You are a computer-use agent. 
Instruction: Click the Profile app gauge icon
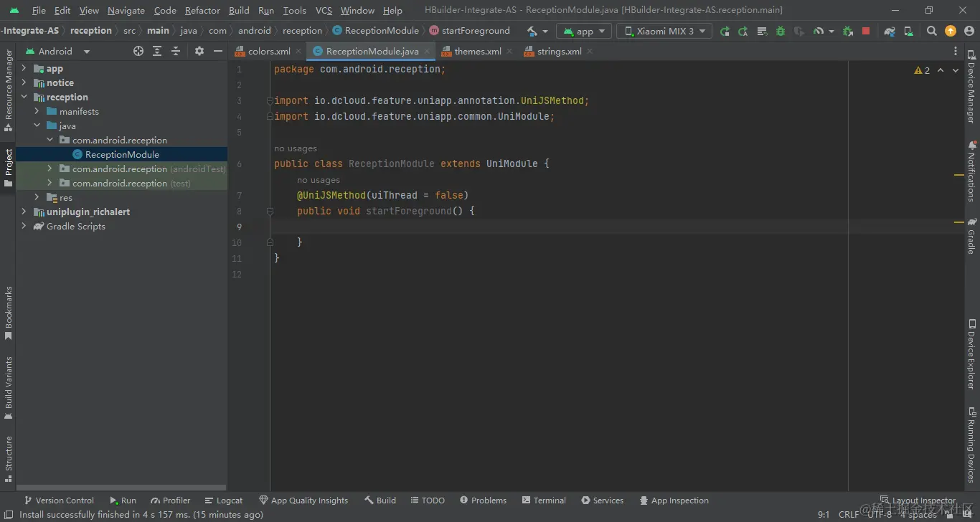[819, 31]
